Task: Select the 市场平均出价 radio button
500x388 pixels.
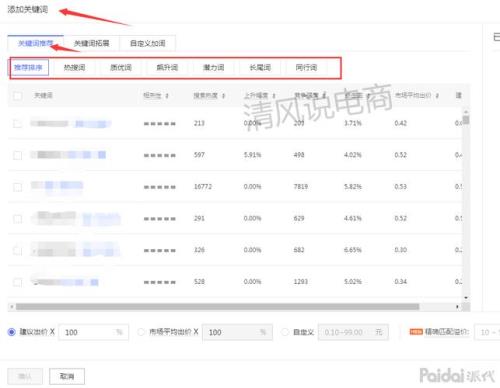Action: coord(141,332)
